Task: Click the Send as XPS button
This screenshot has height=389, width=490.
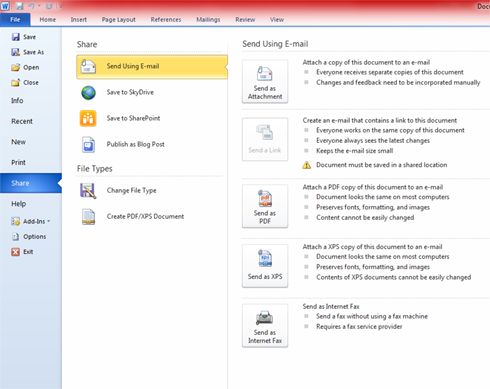Action: coord(265,266)
